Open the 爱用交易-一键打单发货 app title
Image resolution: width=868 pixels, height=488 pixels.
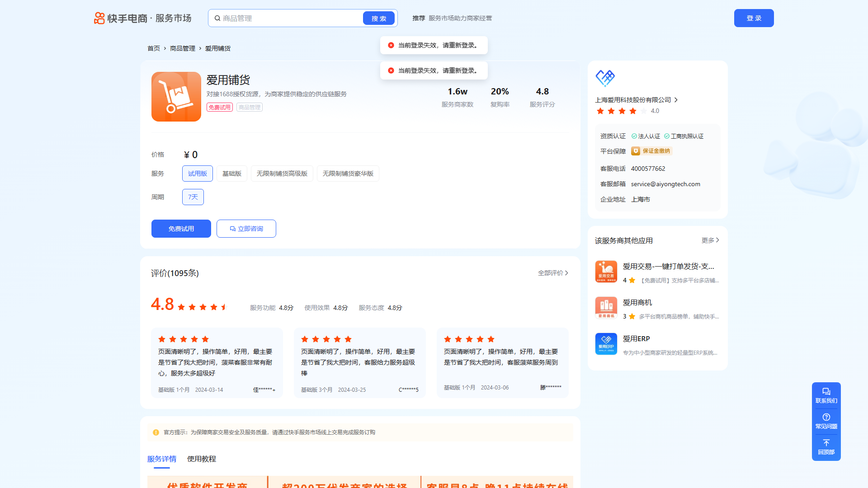669,266
